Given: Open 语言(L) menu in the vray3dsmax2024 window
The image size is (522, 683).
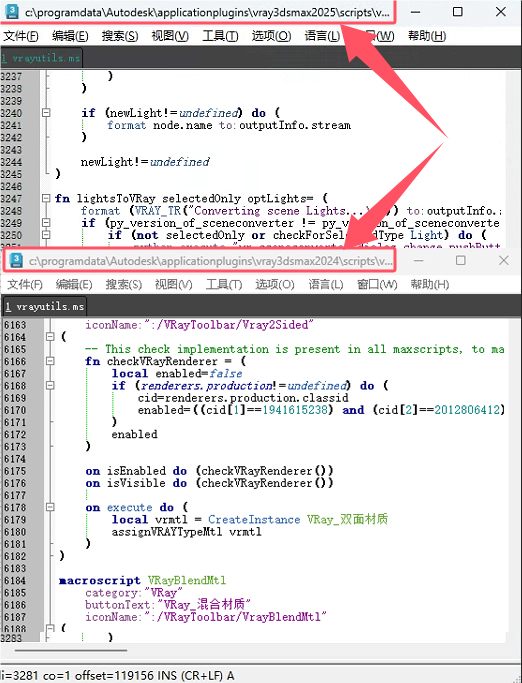Looking at the screenshot, I should (326, 285).
